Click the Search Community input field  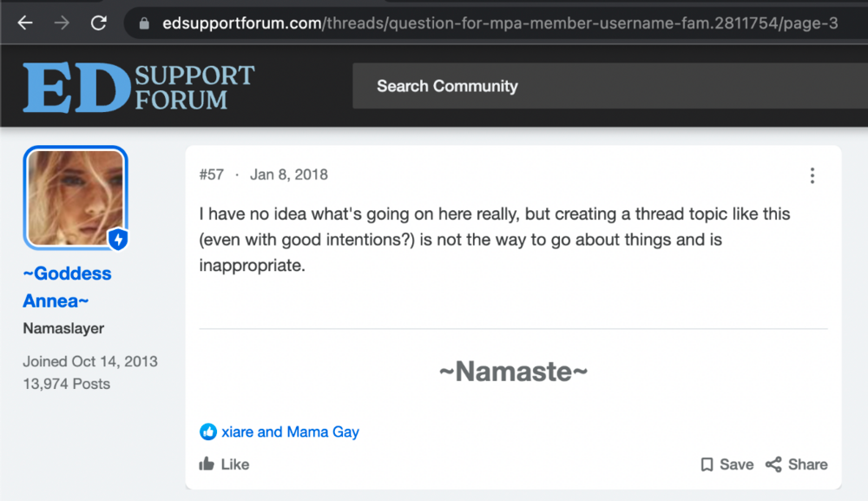click(610, 86)
